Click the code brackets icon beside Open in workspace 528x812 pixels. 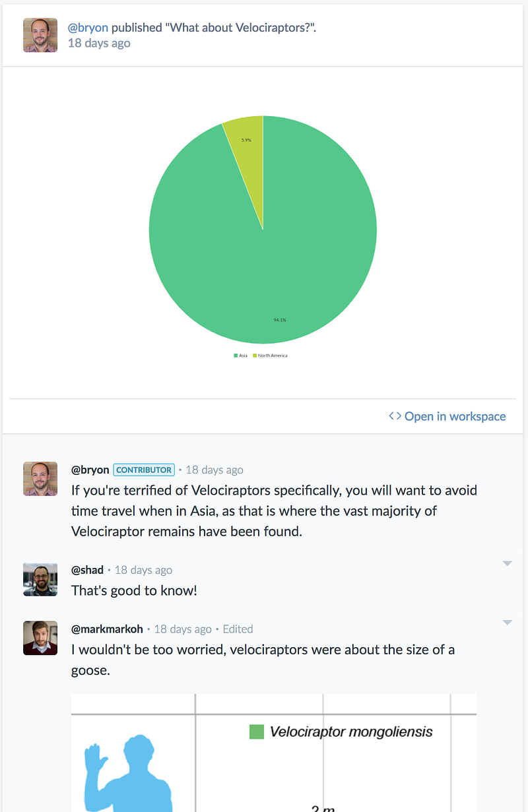(x=395, y=416)
